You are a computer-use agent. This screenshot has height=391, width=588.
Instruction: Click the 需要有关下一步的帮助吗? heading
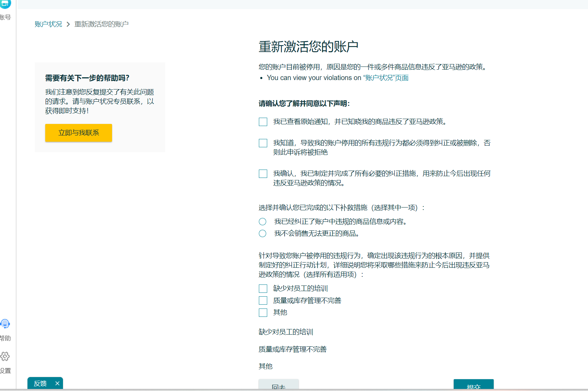coord(87,78)
